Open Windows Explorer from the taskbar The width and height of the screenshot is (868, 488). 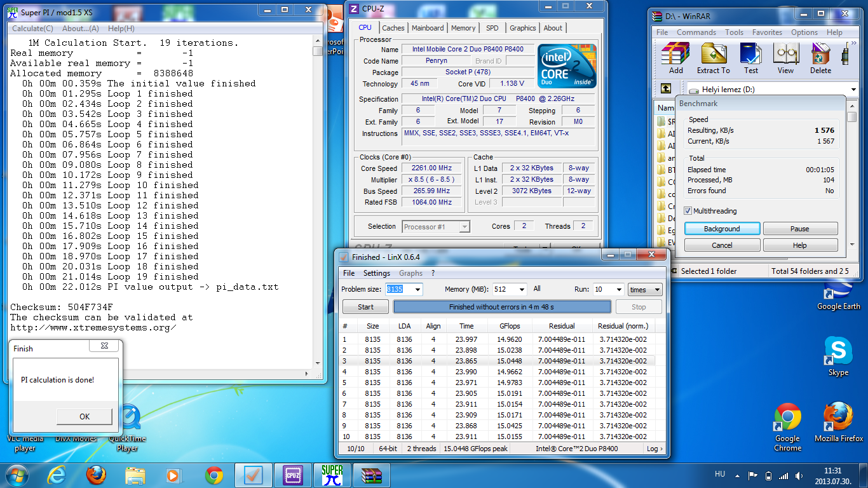tap(135, 475)
